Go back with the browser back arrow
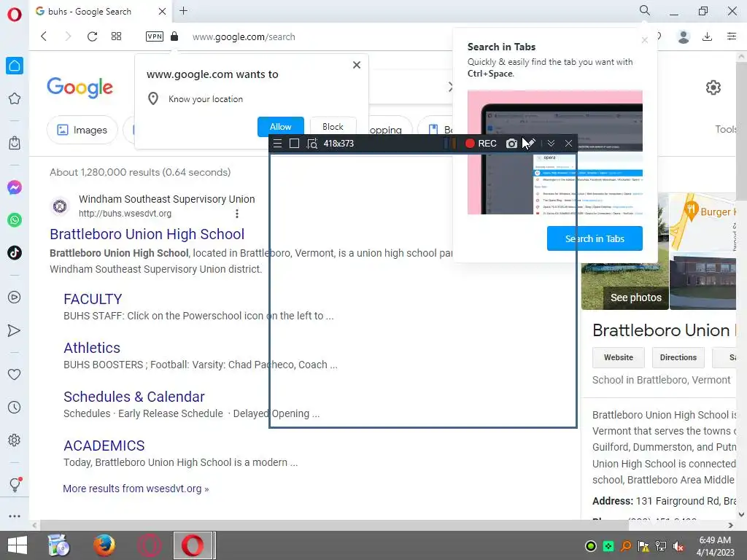Screen dimensions: 747x560 [x=44, y=36]
